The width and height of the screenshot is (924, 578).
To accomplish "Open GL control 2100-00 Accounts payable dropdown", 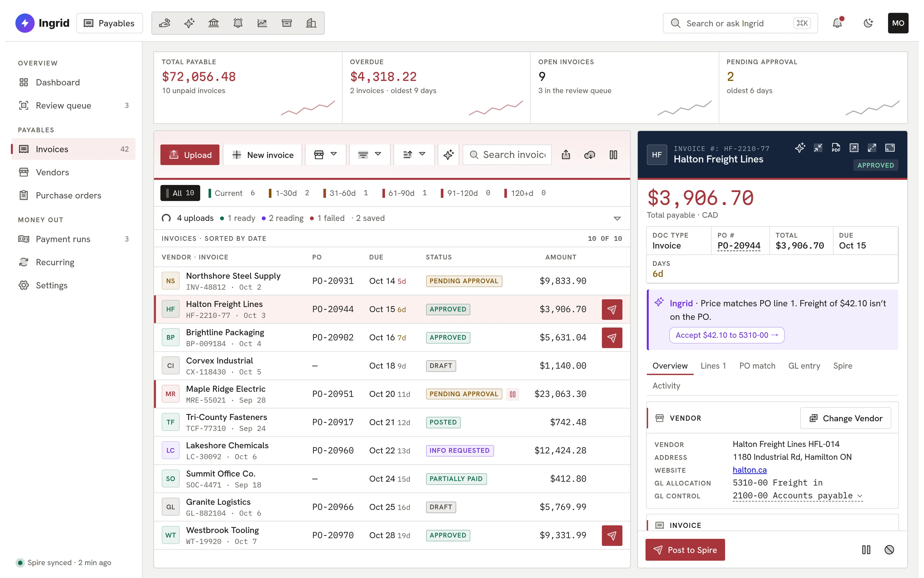I will tap(797, 496).
